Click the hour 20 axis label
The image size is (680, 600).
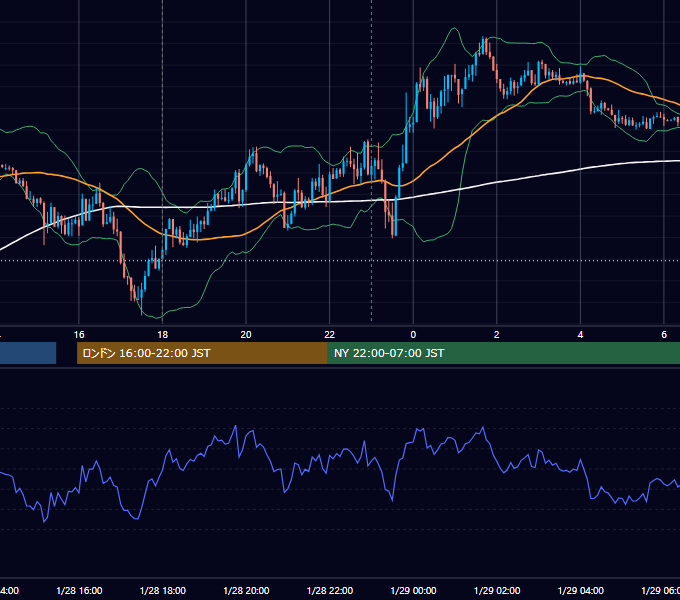246,335
